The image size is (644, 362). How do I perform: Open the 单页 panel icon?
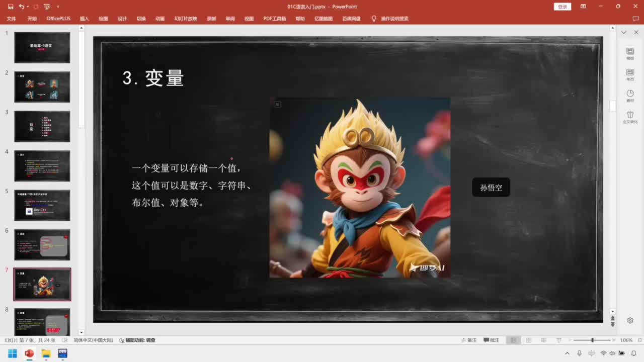tap(630, 75)
